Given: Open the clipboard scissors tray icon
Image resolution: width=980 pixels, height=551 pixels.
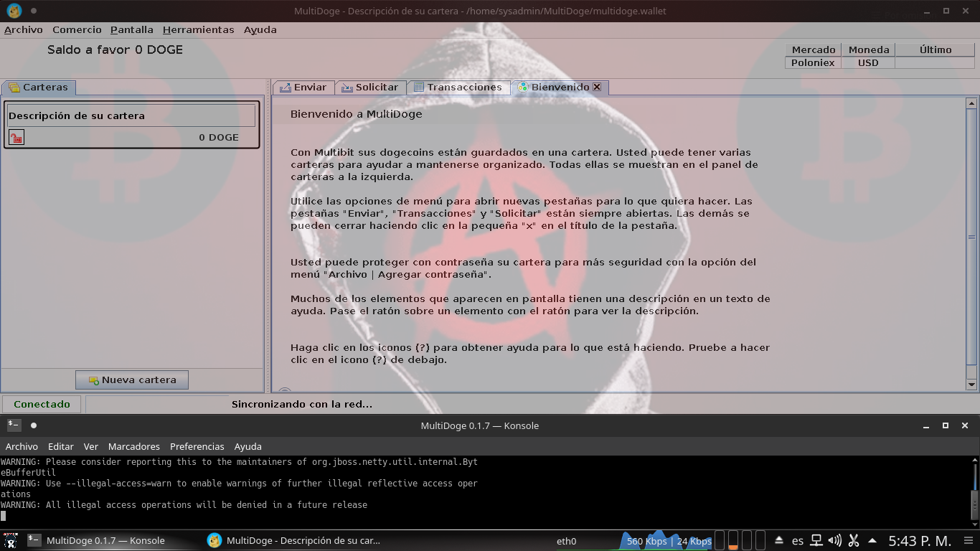Looking at the screenshot, I should (854, 540).
